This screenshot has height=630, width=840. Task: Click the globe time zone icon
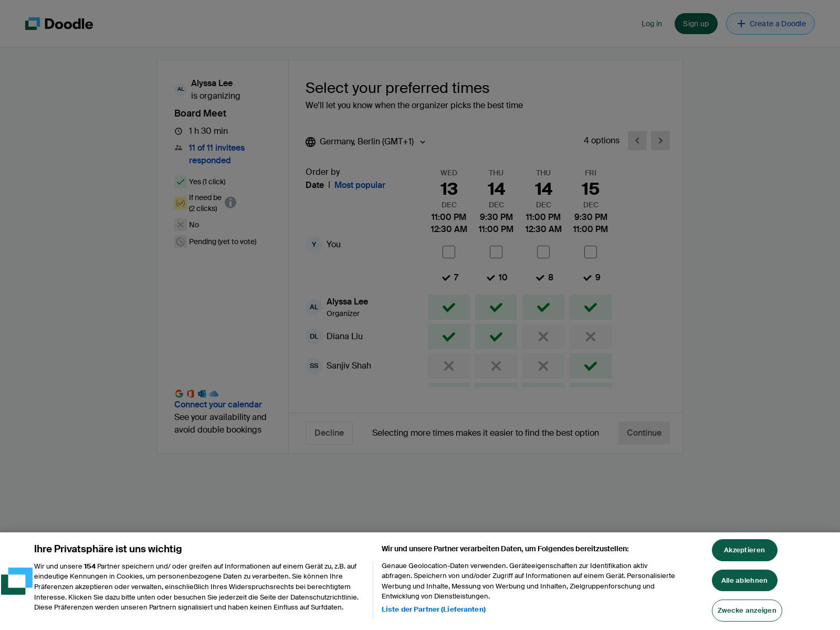pos(311,142)
